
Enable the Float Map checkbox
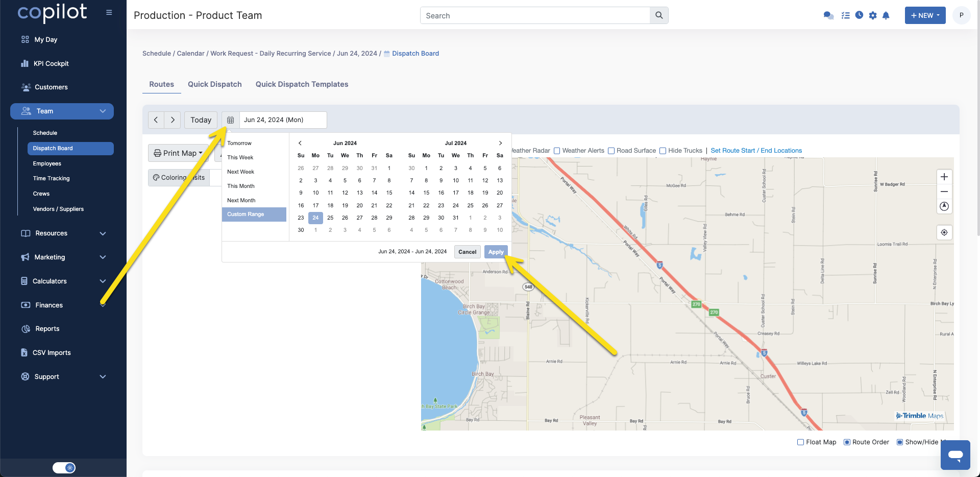click(x=800, y=442)
